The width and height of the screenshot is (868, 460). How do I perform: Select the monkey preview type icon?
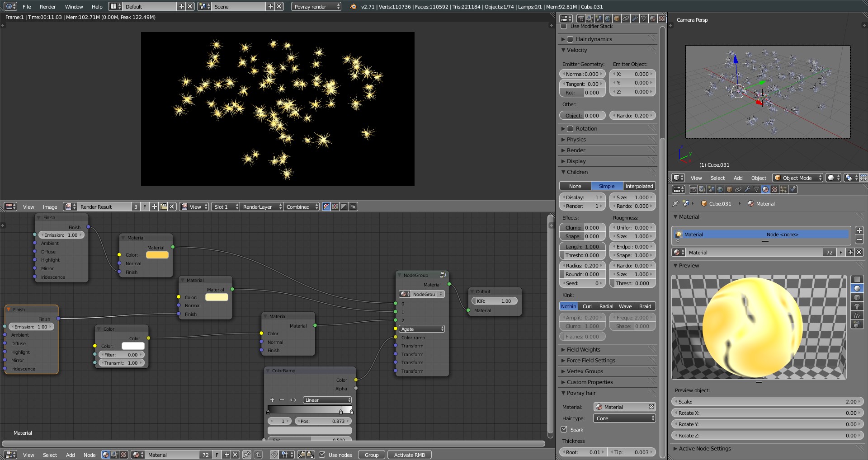857,306
